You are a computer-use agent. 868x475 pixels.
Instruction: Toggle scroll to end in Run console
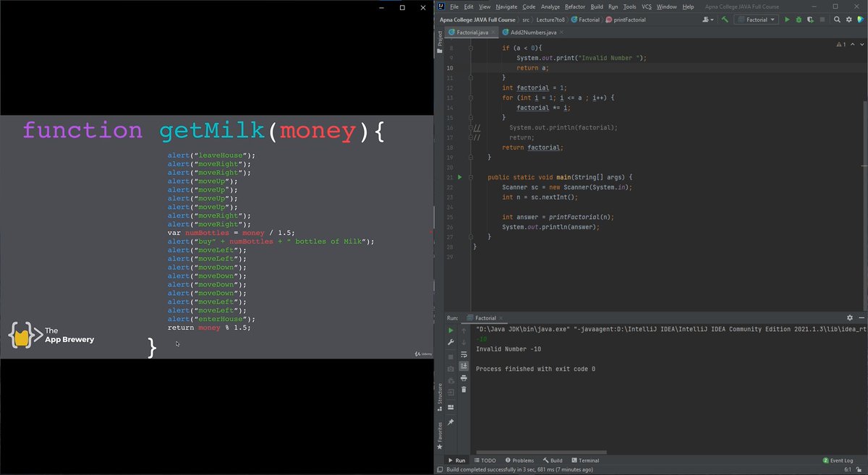tap(464, 366)
